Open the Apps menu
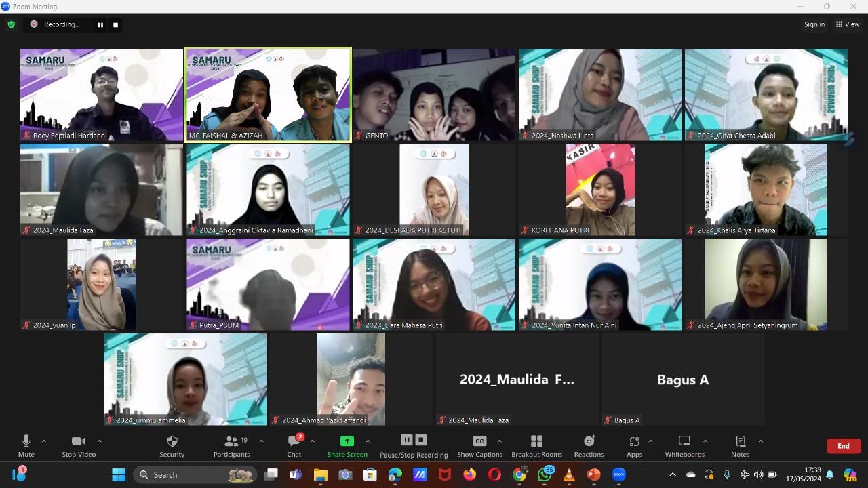 coord(634,441)
